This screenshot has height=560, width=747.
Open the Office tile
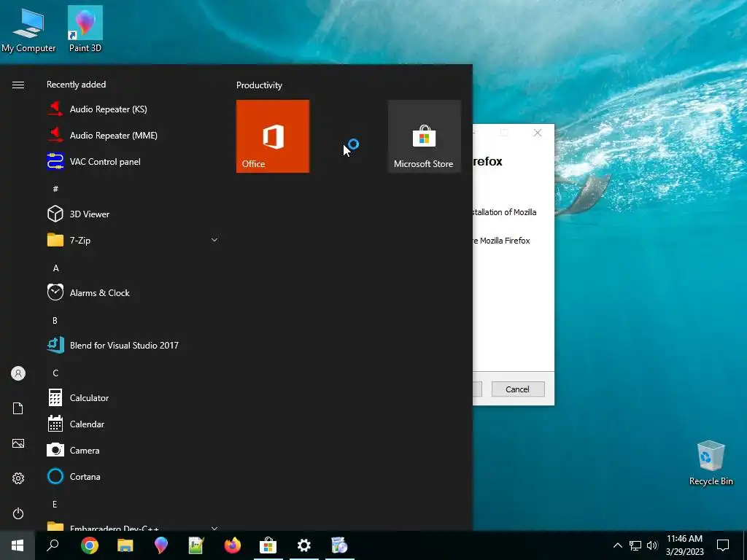point(273,136)
